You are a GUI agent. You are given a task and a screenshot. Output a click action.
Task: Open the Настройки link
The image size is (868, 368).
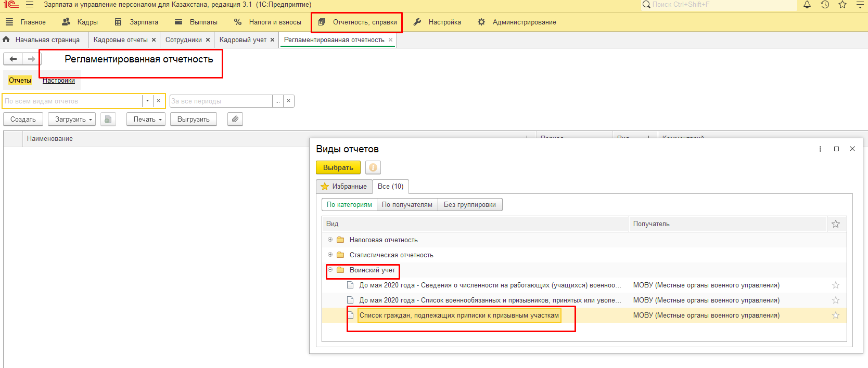pyautogui.click(x=59, y=81)
